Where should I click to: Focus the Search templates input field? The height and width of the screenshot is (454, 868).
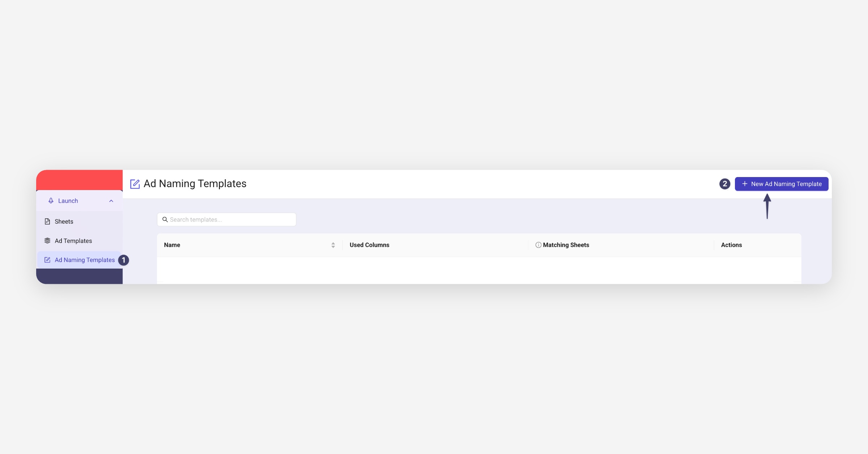coord(226,219)
